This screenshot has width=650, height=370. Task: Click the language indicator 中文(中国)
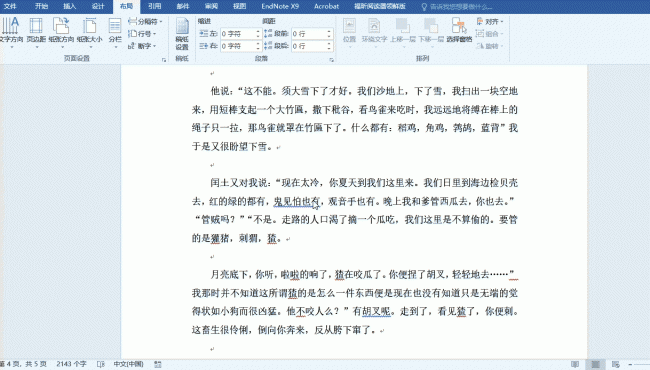point(128,364)
